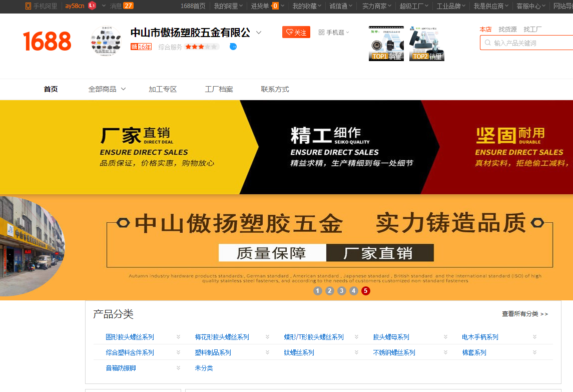Open 工厂档案 tab
The image size is (573, 392).
pos(219,89)
